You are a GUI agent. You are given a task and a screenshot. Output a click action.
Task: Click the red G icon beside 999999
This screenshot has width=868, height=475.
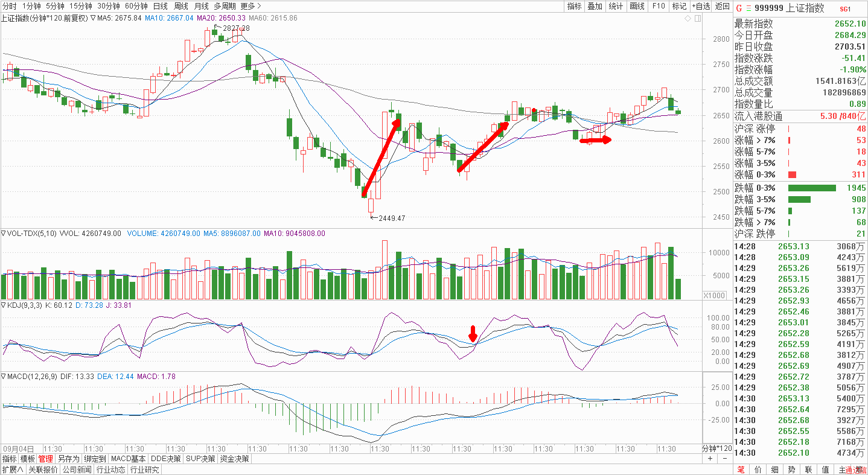(x=738, y=8)
